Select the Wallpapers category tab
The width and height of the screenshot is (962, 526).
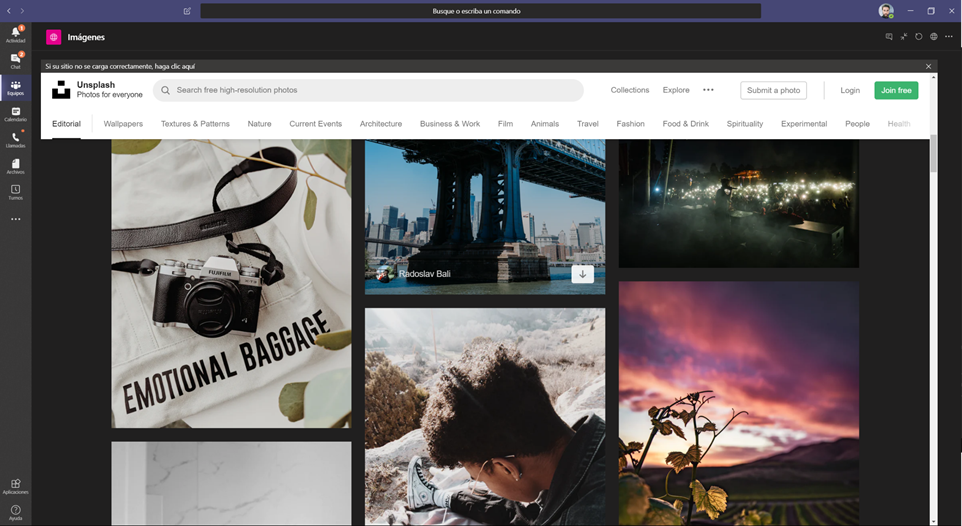click(x=123, y=124)
